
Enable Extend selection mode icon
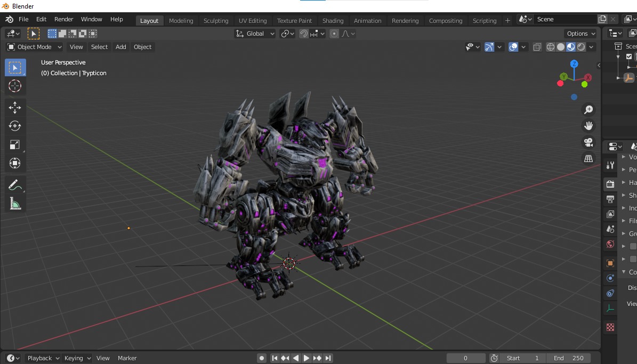[x=62, y=34]
